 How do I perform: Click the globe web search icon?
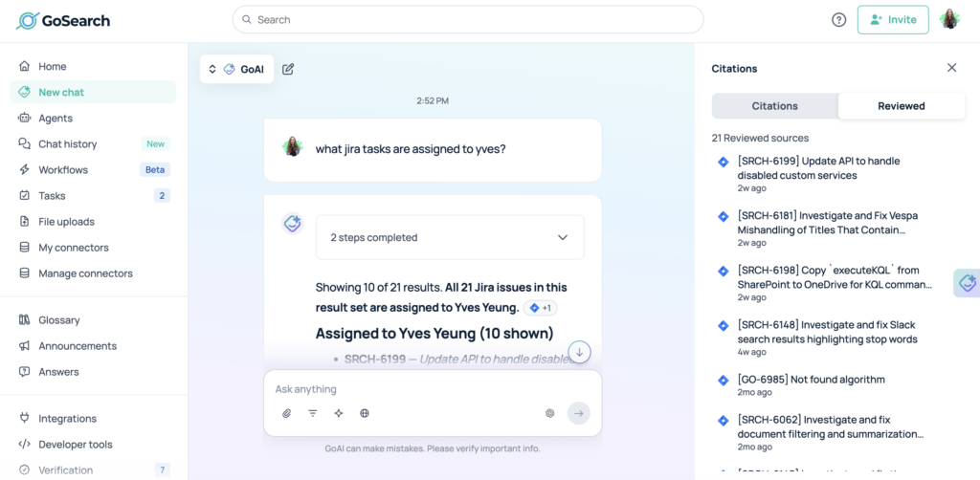(x=365, y=413)
